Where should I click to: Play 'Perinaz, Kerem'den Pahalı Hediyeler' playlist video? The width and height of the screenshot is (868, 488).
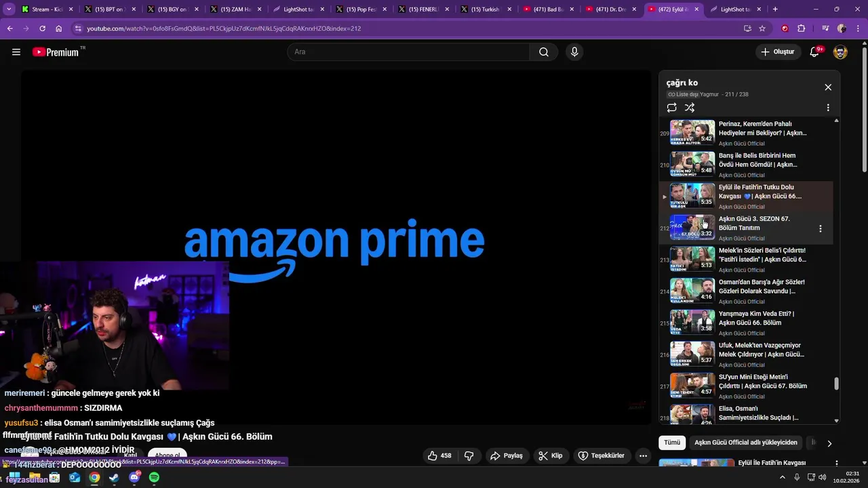[746, 133]
